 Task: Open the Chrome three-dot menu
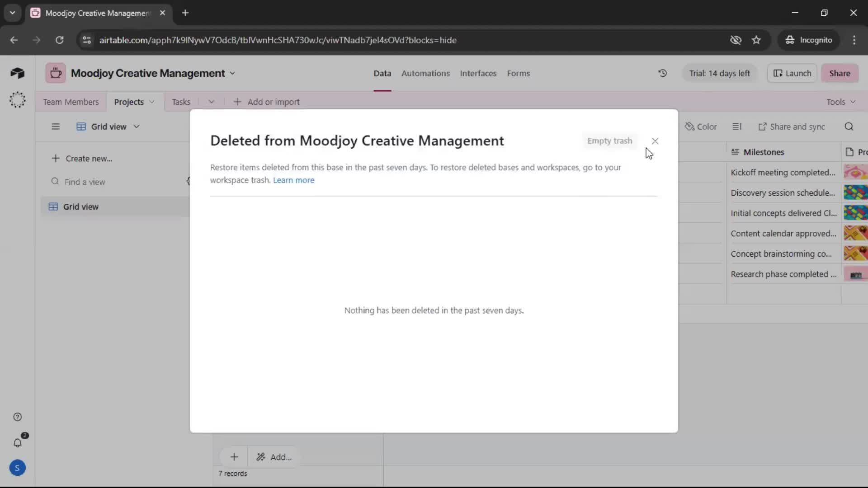point(854,40)
